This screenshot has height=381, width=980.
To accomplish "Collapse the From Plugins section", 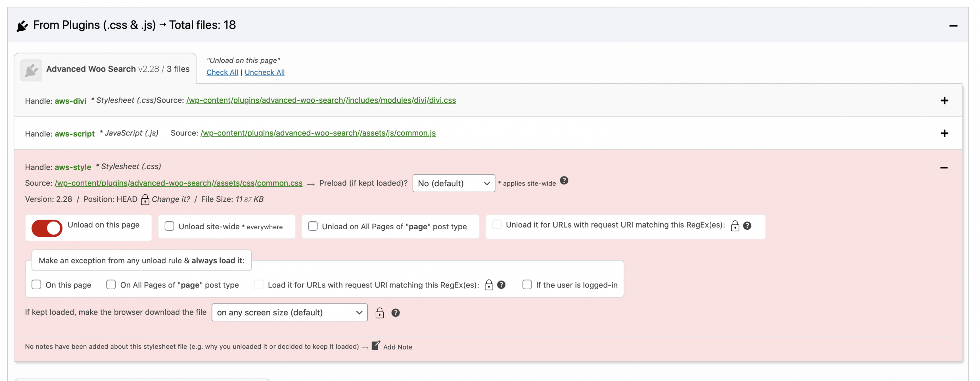I will (x=953, y=26).
